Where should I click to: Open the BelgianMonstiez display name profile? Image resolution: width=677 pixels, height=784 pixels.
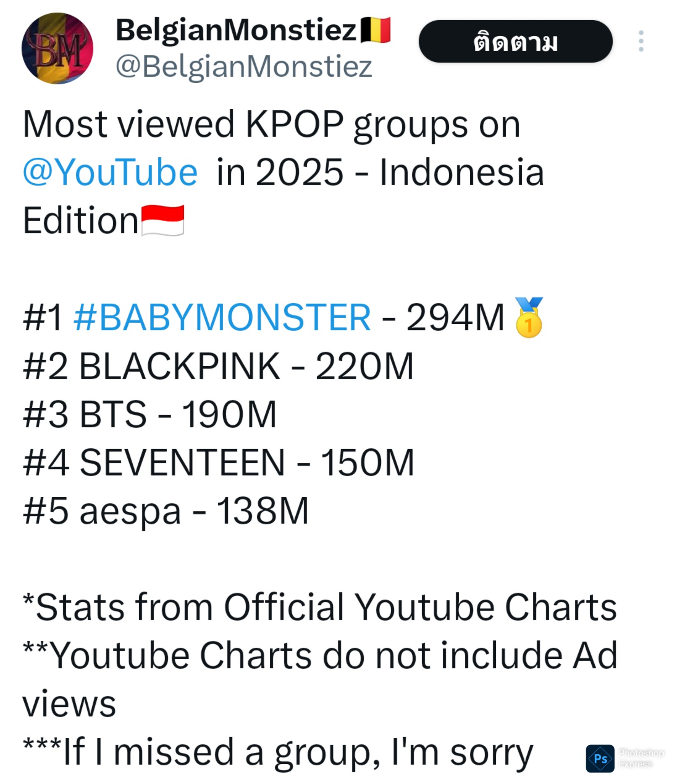point(236,30)
